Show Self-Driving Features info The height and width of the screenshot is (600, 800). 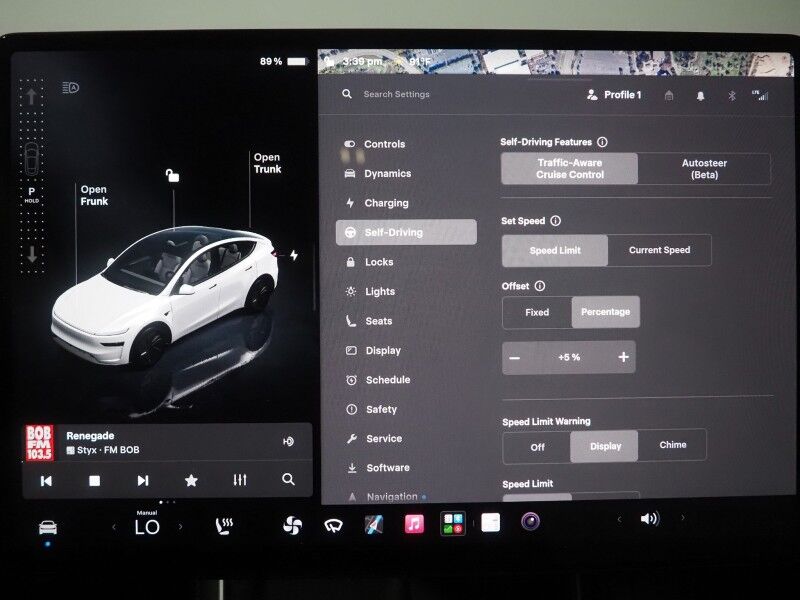point(603,142)
